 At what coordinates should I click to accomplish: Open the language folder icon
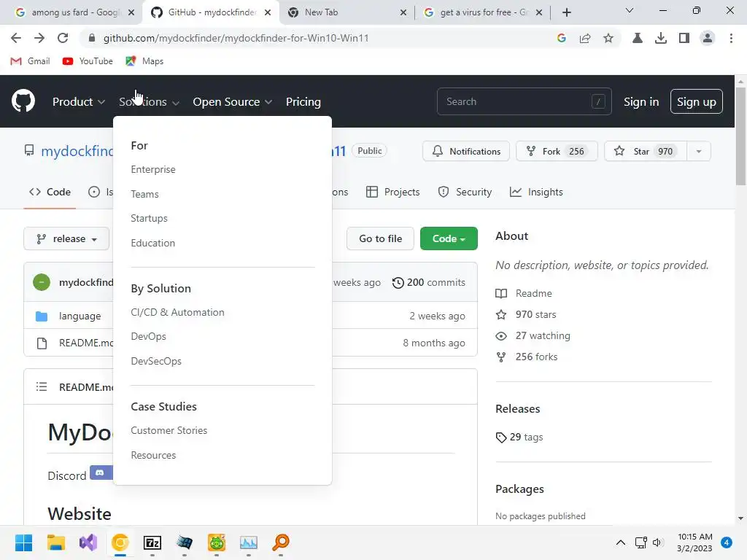coord(42,316)
